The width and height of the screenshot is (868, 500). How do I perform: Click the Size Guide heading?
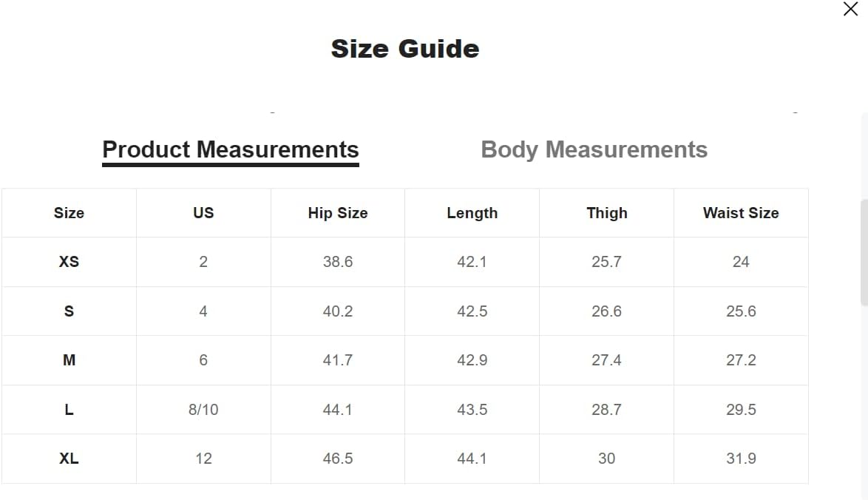pyautogui.click(x=405, y=49)
